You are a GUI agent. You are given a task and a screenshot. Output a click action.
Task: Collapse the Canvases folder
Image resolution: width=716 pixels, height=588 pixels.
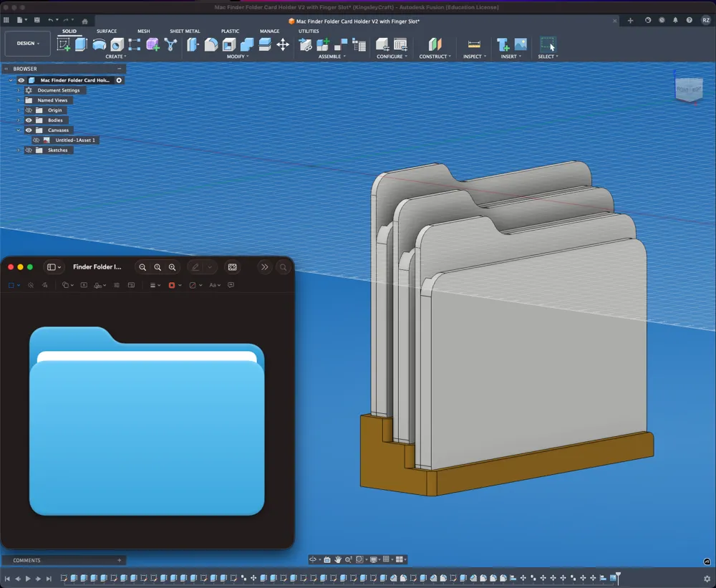[17, 130]
